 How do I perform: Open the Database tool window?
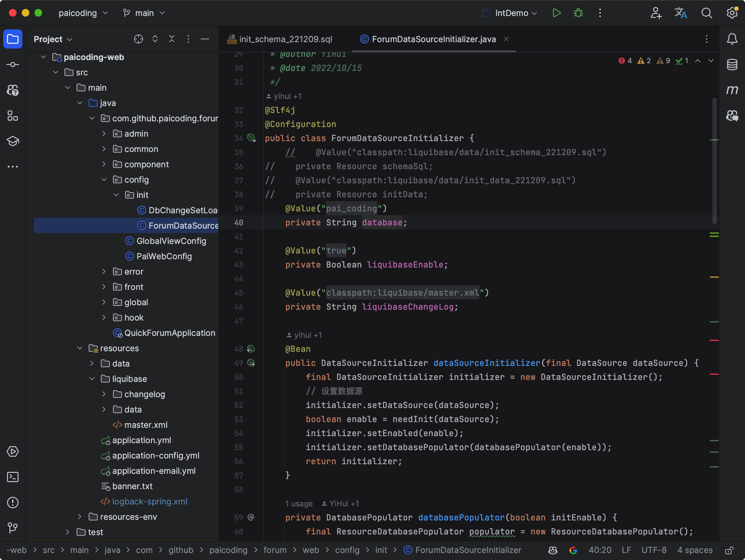point(732,64)
